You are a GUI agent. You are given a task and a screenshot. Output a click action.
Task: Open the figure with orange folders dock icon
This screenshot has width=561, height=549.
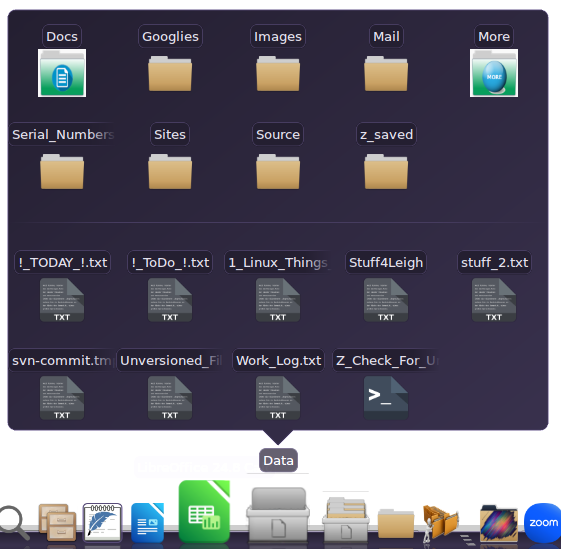(x=441, y=523)
